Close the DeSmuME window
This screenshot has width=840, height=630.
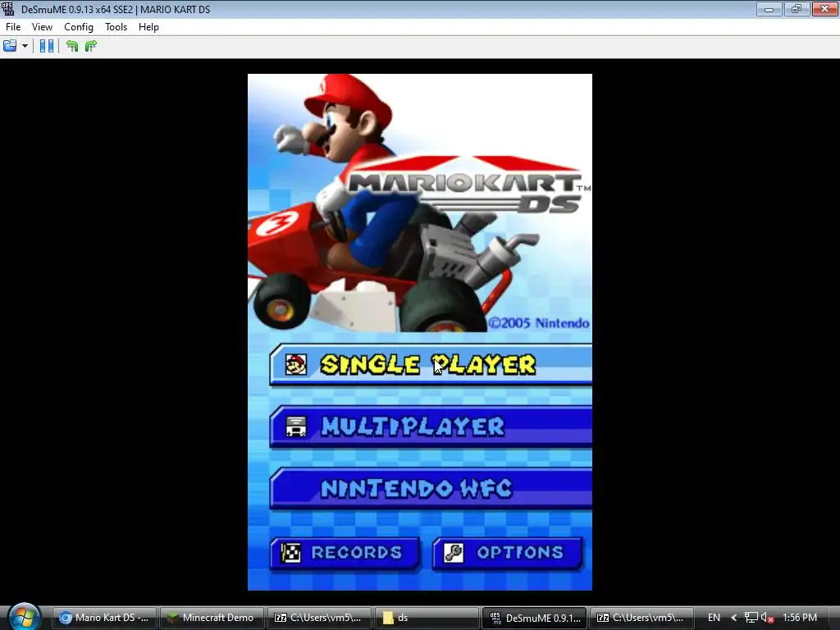(x=824, y=8)
